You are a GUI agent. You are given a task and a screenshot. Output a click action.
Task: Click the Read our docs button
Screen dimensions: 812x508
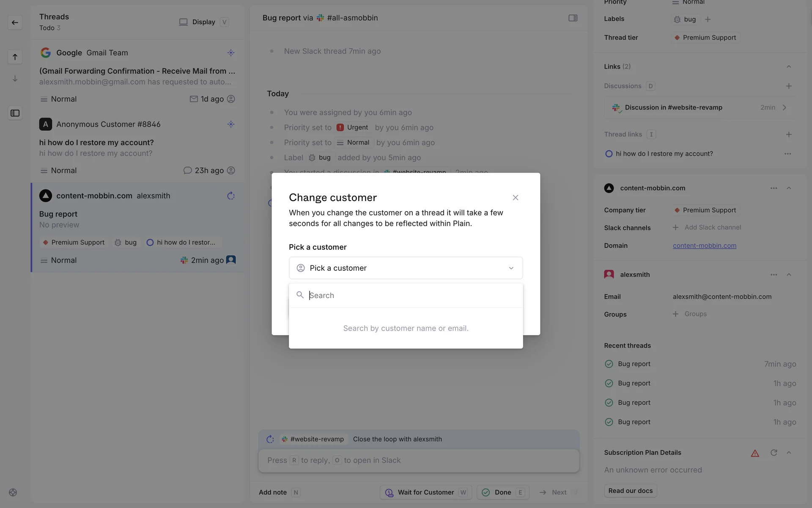point(630,491)
